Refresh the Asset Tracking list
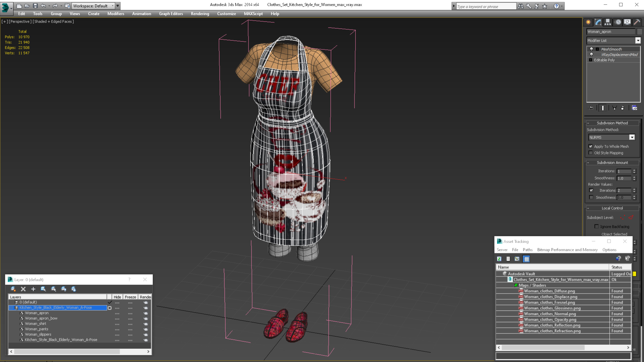The width and height of the screenshot is (644, 362). tap(499, 259)
